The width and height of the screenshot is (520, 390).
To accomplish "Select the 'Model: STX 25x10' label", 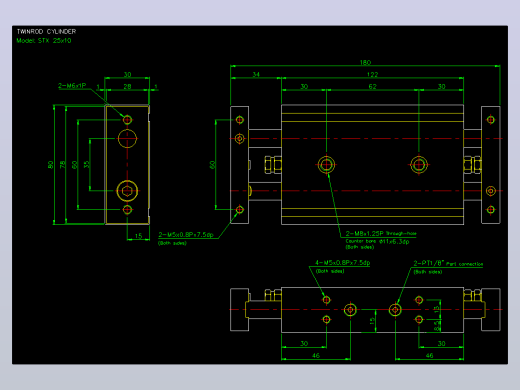I will coord(44,41).
